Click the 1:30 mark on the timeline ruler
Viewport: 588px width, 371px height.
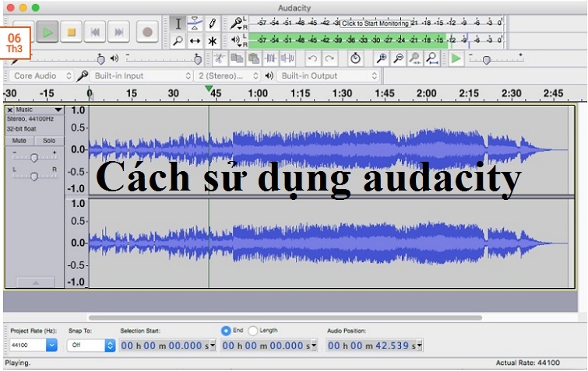342,93
